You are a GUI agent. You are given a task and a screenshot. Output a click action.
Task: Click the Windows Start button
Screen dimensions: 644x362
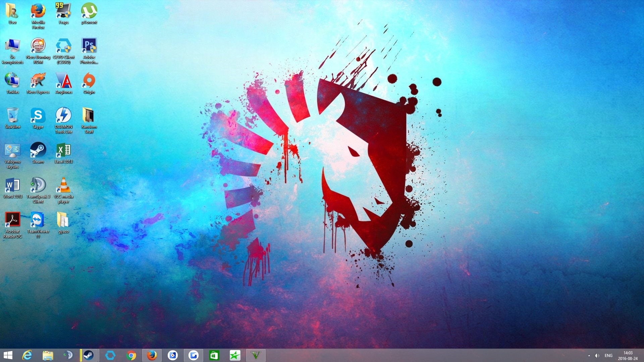click(x=8, y=355)
